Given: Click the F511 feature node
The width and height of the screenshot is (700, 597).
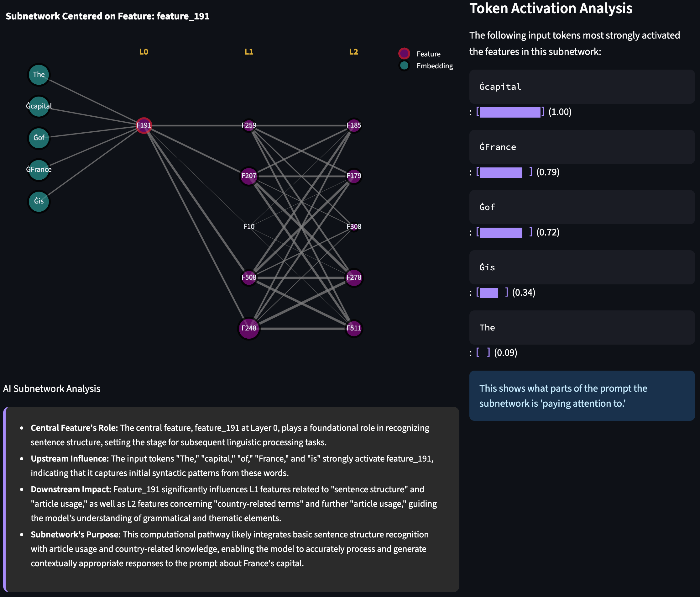Looking at the screenshot, I should (354, 328).
